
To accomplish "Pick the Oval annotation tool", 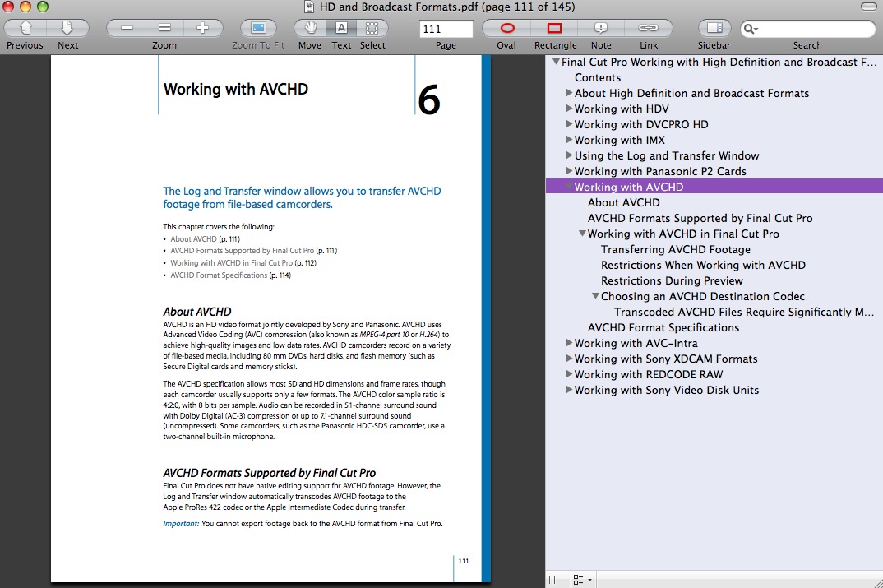I will click(x=507, y=28).
